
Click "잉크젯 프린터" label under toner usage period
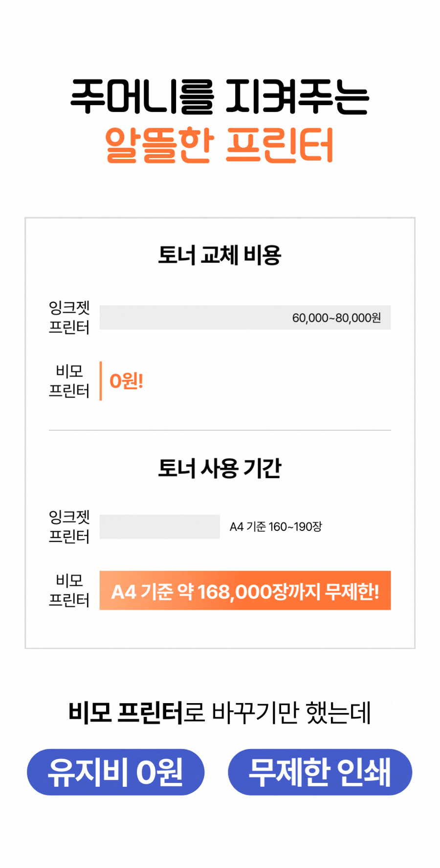tap(69, 526)
